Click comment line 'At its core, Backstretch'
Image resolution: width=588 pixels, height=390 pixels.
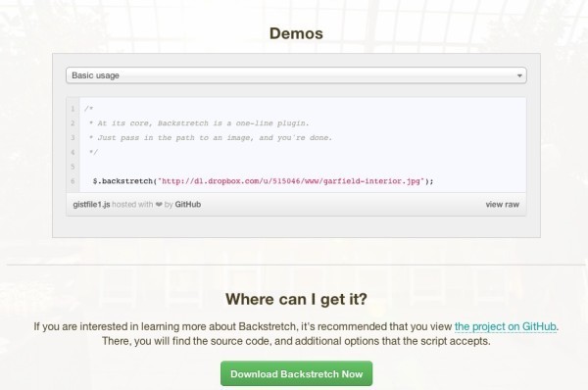coord(199,123)
